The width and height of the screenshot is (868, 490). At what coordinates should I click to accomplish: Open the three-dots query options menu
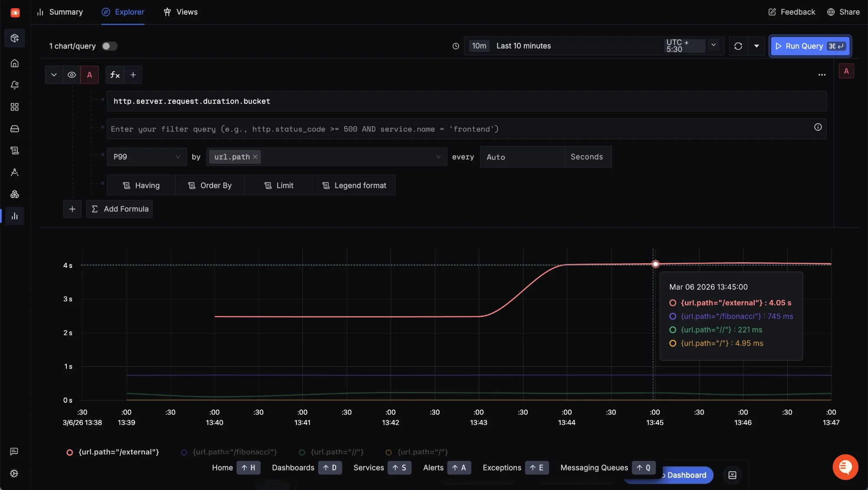tap(822, 75)
